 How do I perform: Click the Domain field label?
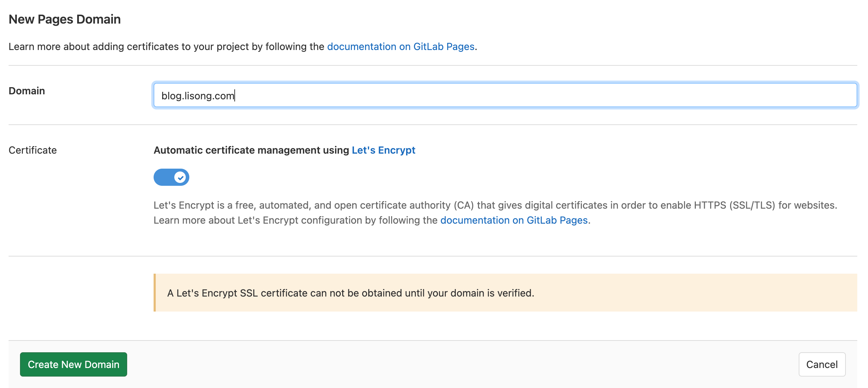click(x=27, y=91)
